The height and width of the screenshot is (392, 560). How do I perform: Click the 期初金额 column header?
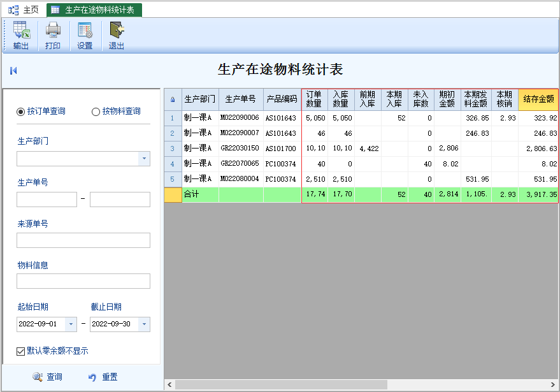pos(447,99)
